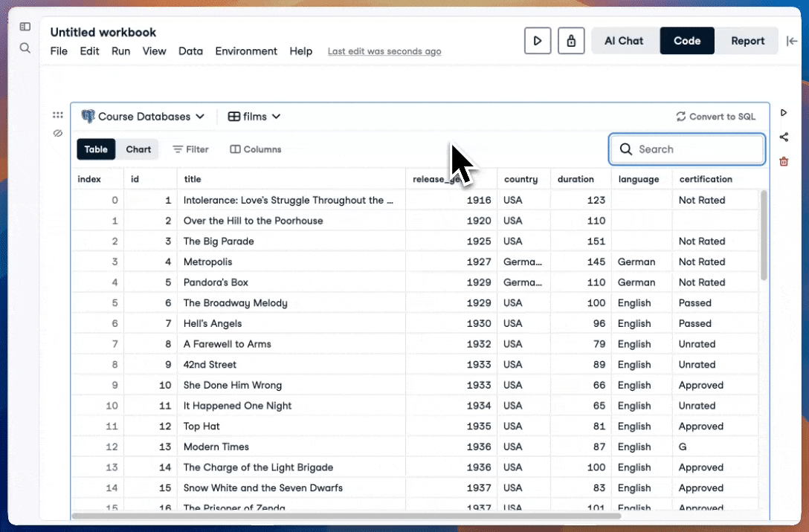Open the File menu
The image size is (809, 532).
tap(59, 51)
